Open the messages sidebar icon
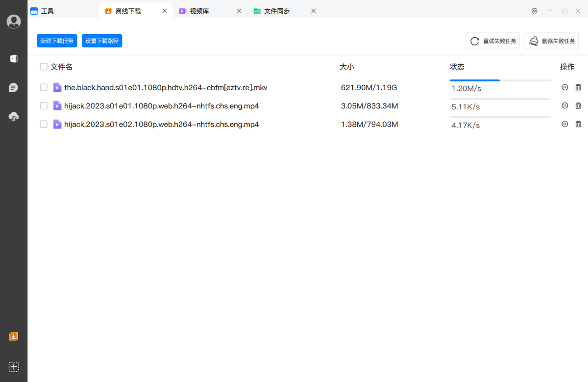The width and height of the screenshot is (588, 382). point(14,88)
